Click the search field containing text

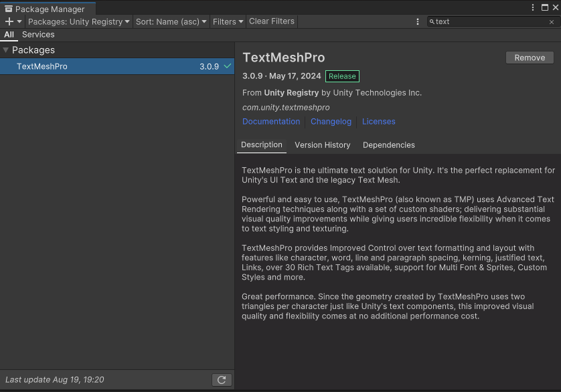tap(492, 22)
